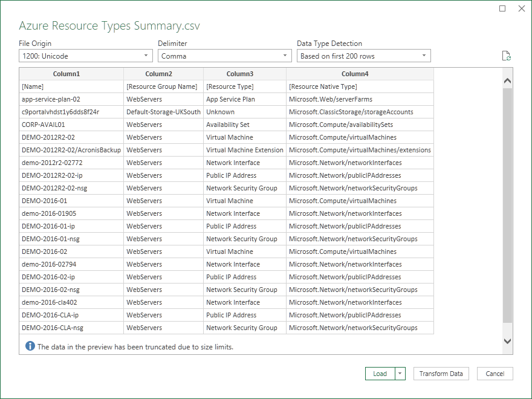Click Microsoft.Network/networkInterfaces in demo-2016-01905 row
Viewport: 532px width, 399px height.
(360, 213)
